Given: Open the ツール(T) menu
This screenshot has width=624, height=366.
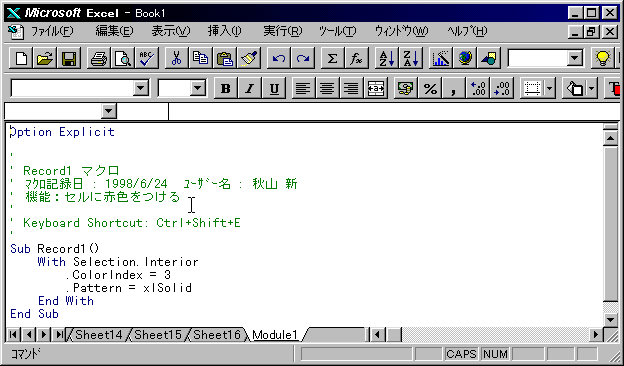Looking at the screenshot, I should (337, 31).
